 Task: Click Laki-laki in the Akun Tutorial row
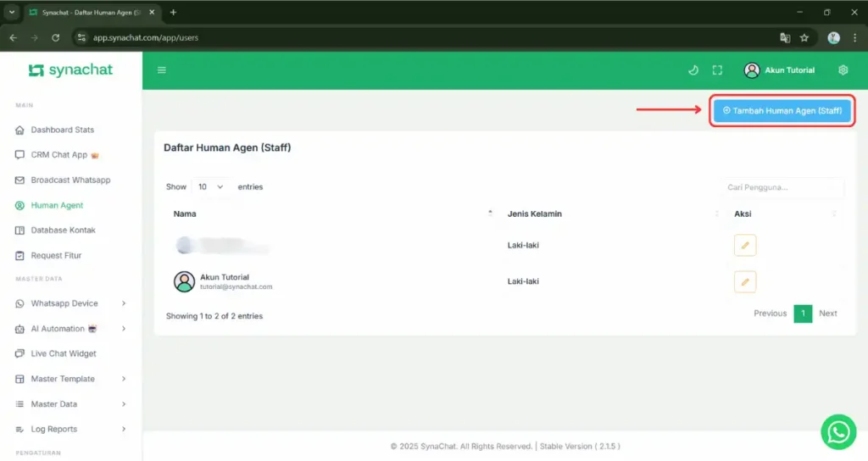523,281
